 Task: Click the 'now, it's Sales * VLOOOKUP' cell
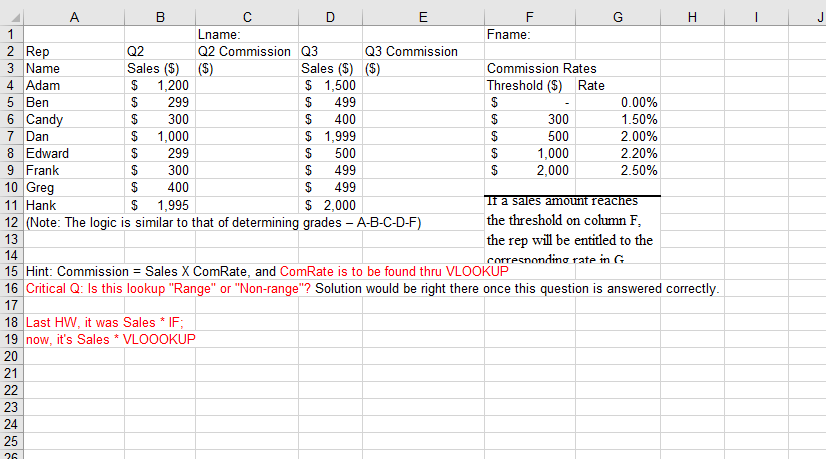[x=111, y=339]
